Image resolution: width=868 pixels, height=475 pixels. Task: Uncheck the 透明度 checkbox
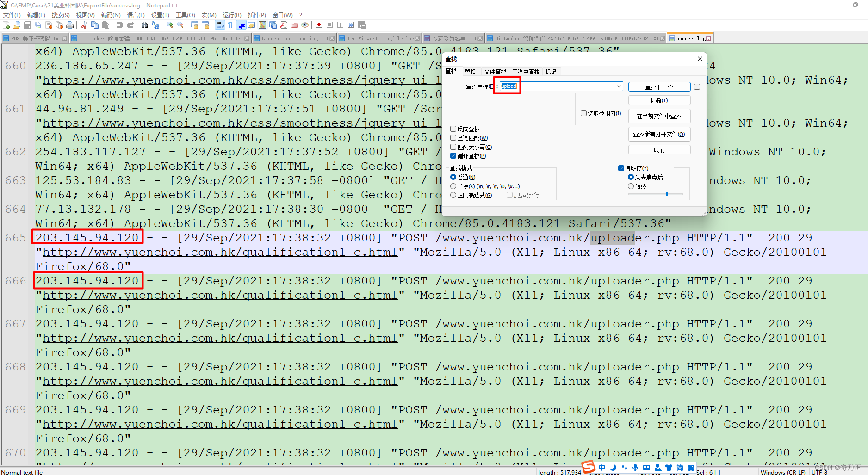point(621,168)
